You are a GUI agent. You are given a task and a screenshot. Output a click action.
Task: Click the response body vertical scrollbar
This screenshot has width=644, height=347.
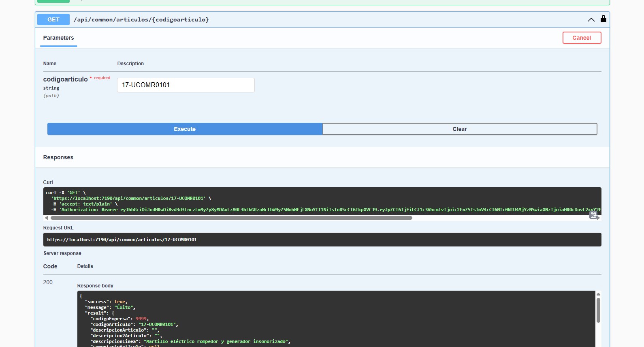[x=598, y=310]
